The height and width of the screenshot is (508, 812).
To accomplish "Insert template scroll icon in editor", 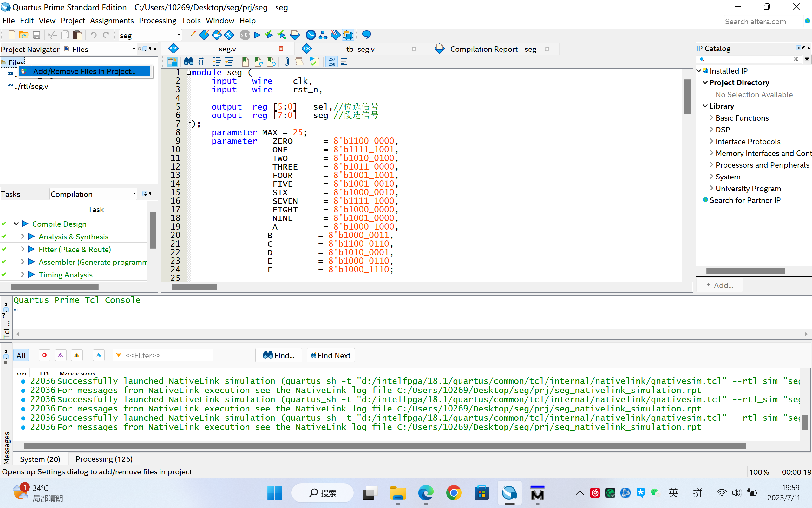I will coord(299,62).
